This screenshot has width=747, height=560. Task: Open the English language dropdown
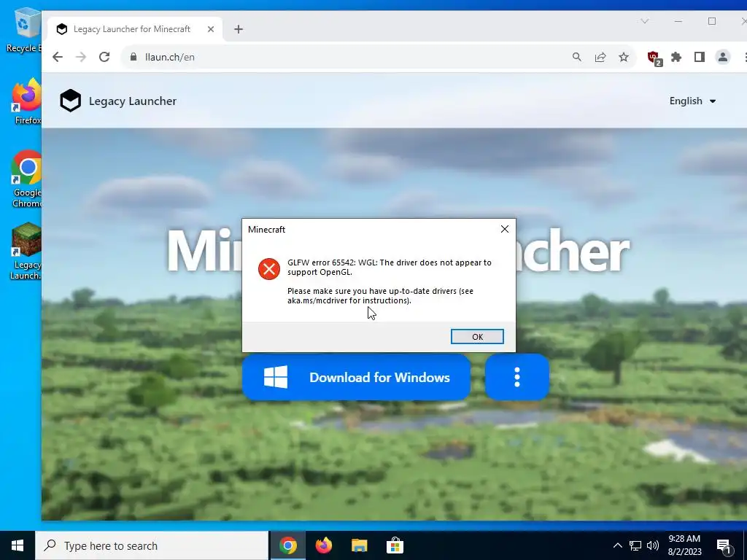tap(692, 101)
